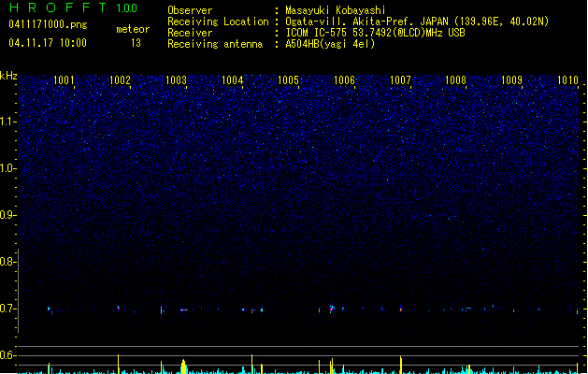Click the 0.6 kHz axis label

coord(8,355)
